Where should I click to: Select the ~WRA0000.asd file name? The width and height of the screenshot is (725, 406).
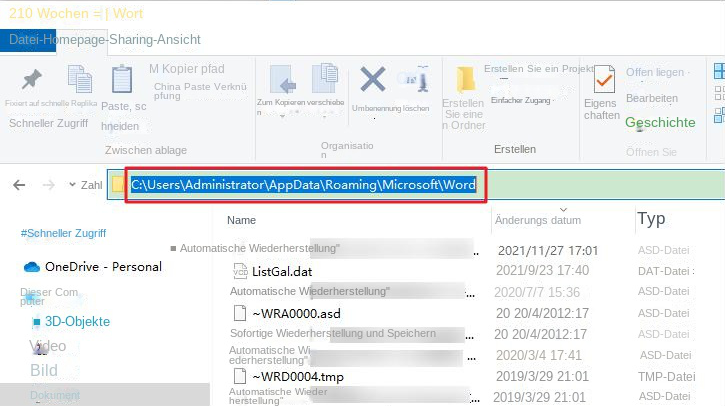coord(296,314)
